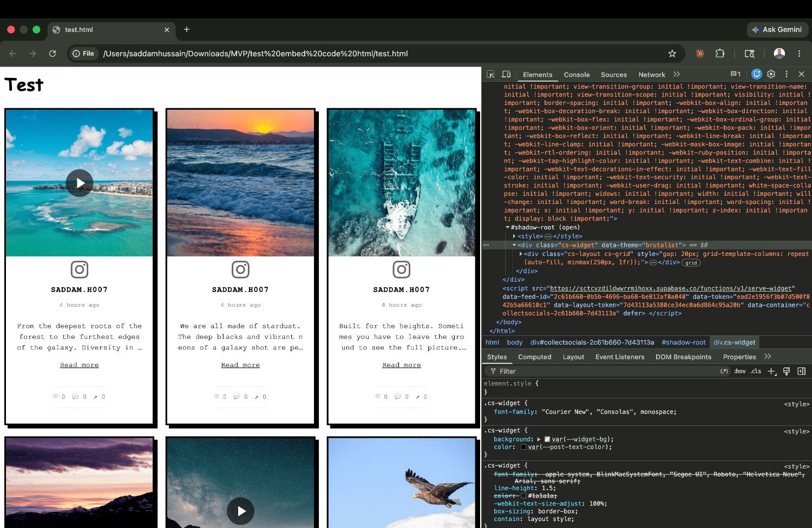The width and height of the screenshot is (812, 528).
Task: Open a new browser tab
Action: tap(187, 29)
